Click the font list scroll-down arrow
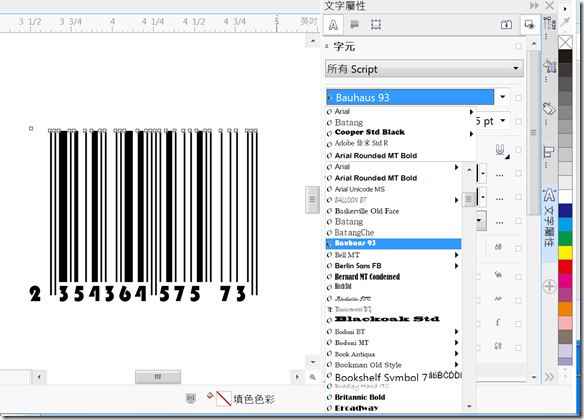The image size is (584, 420). click(x=469, y=406)
